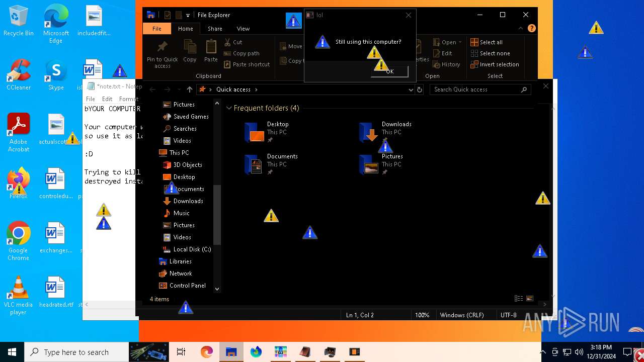This screenshot has width=644, height=362.
Task: Switch to large icons view in status bar
Action: point(530,299)
